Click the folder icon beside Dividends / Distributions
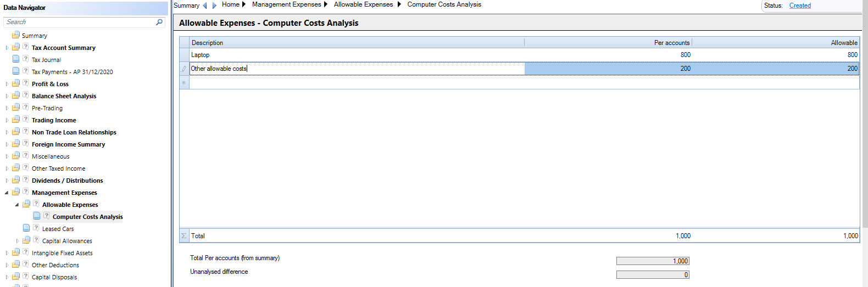 [x=16, y=180]
